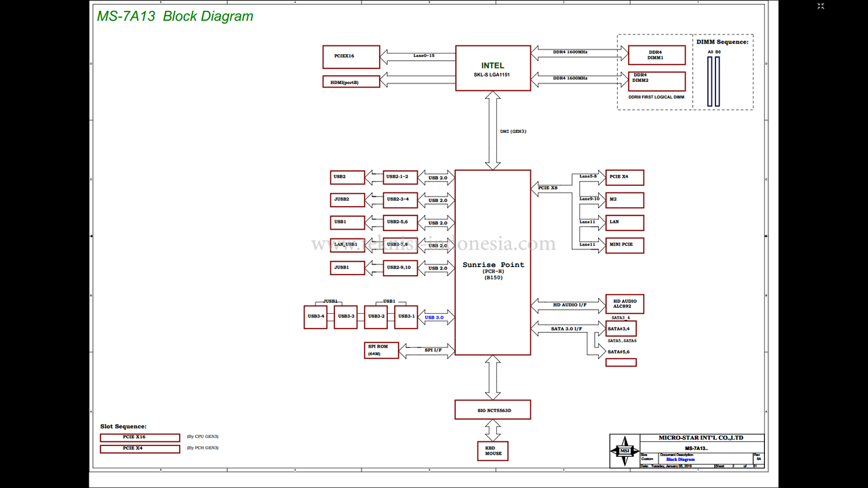Click the B0 DIMM slot bar
The width and height of the screenshot is (868, 488).
718,81
